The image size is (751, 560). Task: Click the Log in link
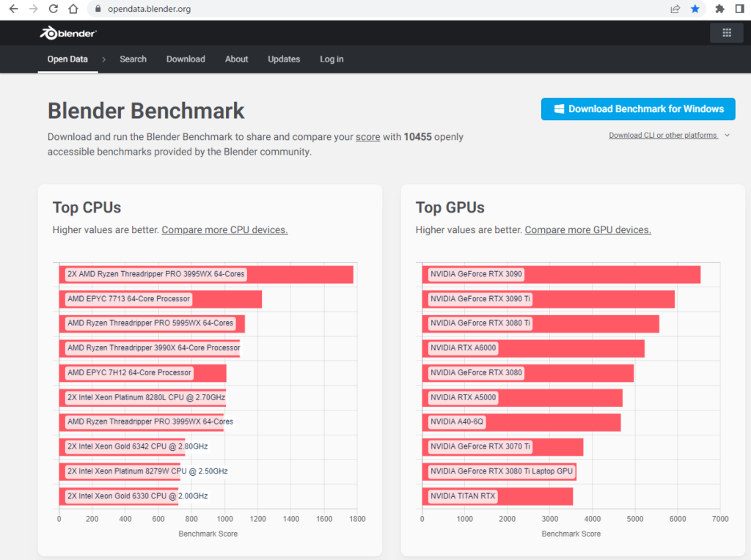pos(331,59)
